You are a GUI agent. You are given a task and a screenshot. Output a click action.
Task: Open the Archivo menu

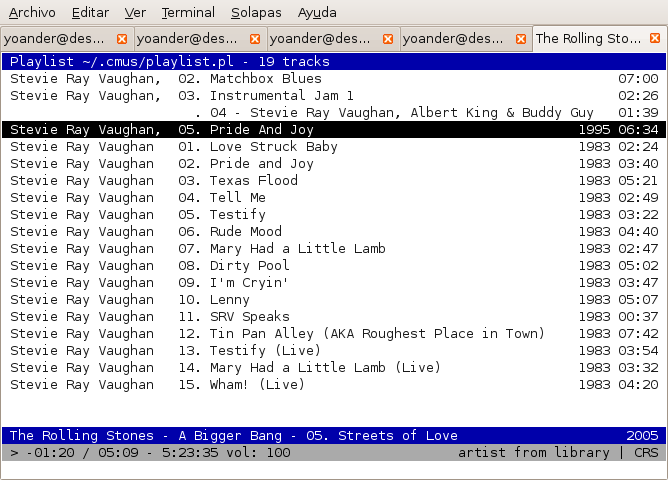tap(32, 13)
